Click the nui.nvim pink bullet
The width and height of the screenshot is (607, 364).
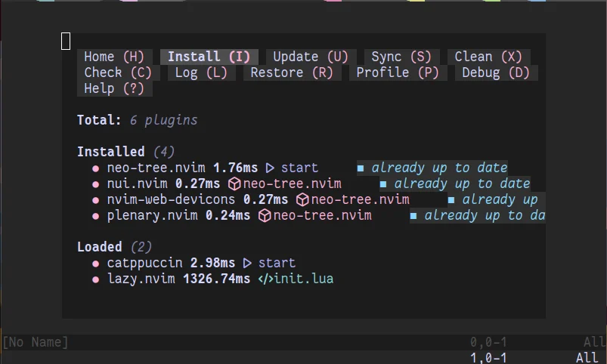95,184
